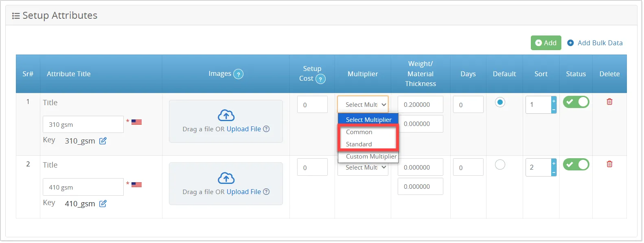Click the title field containing 410 gsm
The height and width of the screenshot is (243, 644).
83,187
